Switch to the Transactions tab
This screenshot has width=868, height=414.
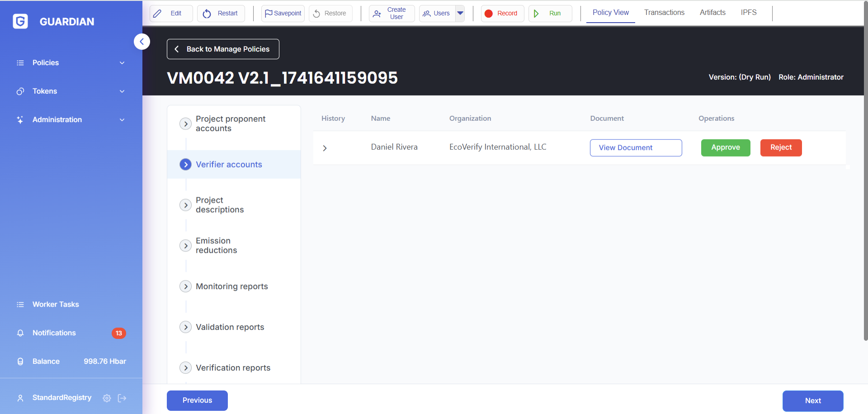664,13
